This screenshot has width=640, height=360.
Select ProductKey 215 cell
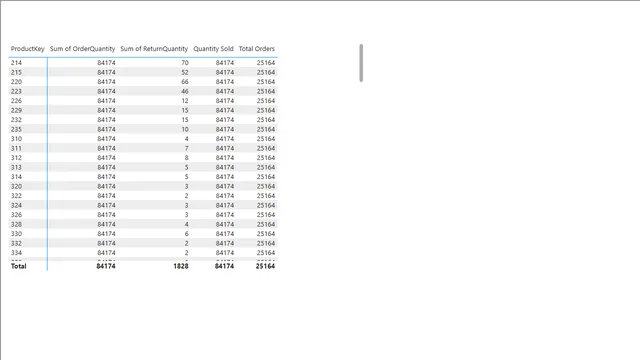tap(16, 72)
